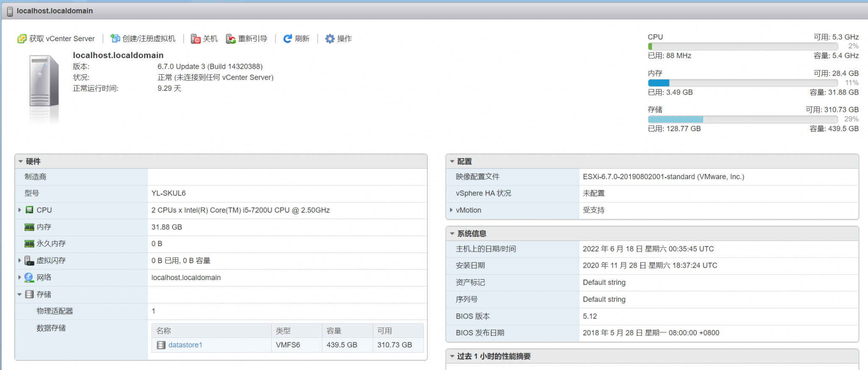Viewport: 868px width, 370px height.
Task: Click the virtual flash (虚拟闪存) icon
Action: [29, 261]
